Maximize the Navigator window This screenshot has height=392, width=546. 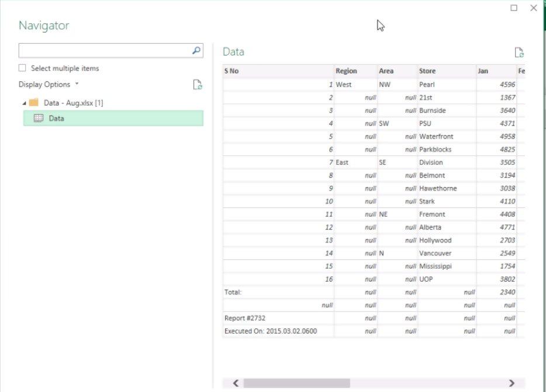(x=514, y=8)
